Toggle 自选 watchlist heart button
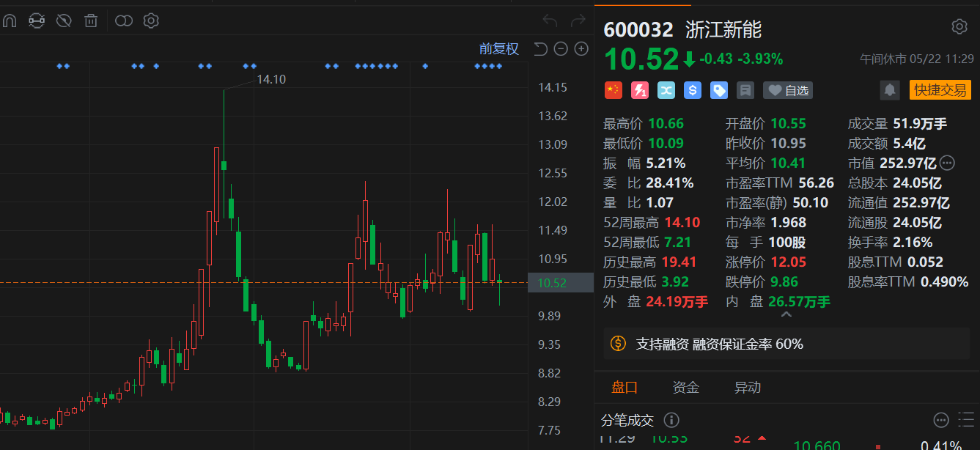 click(x=788, y=90)
